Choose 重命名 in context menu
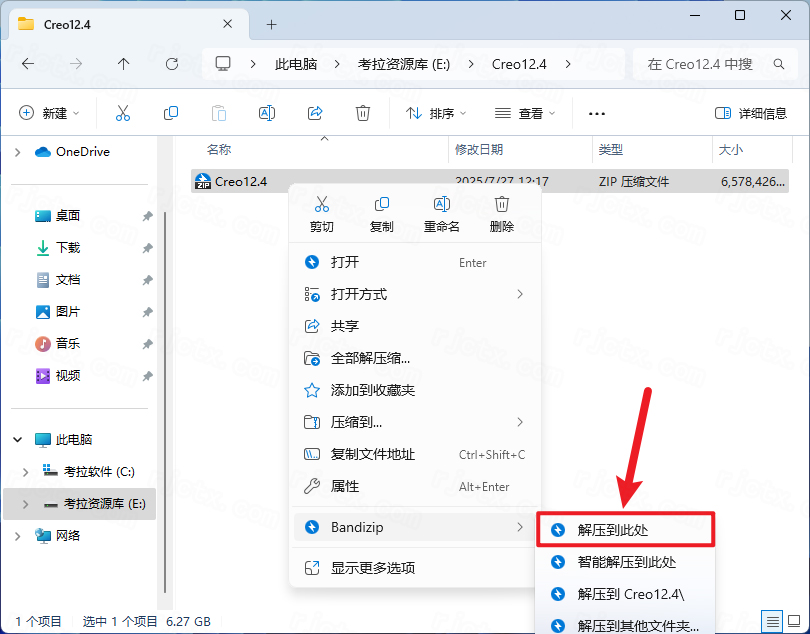This screenshot has width=810, height=634. tap(442, 214)
